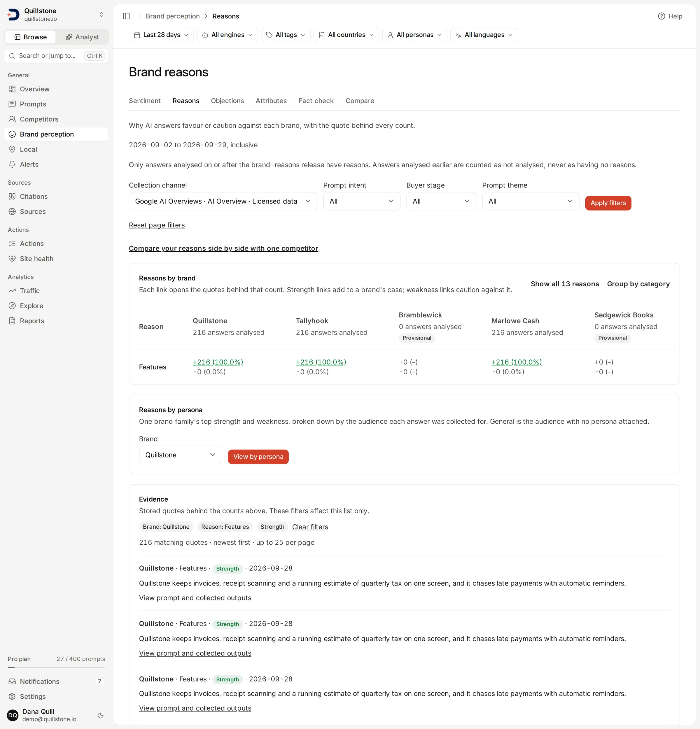Open the Reports document icon

click(12, 321)
